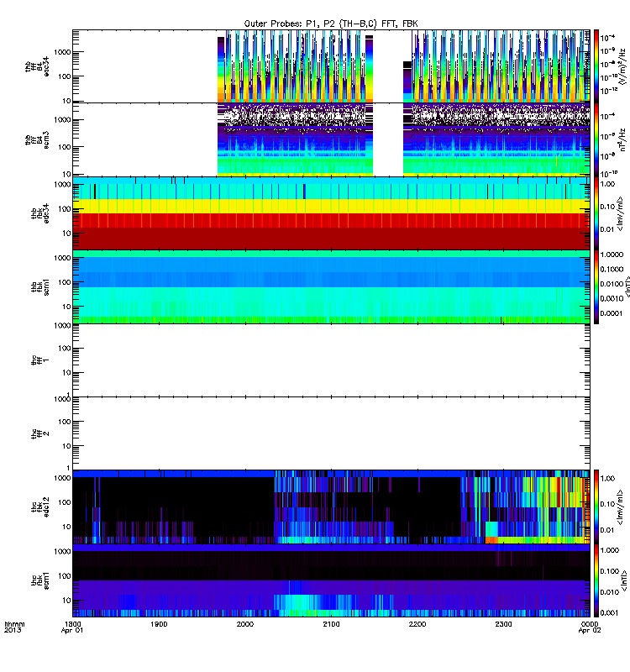The height and width of the screenshot is (672, 630).
Task: Click the thb fbk edc34 filter bank panel
Action: click(331, 213)
